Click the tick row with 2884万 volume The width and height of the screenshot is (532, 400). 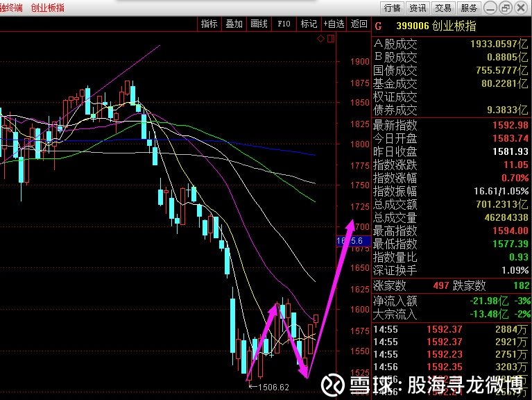[451, 329]
